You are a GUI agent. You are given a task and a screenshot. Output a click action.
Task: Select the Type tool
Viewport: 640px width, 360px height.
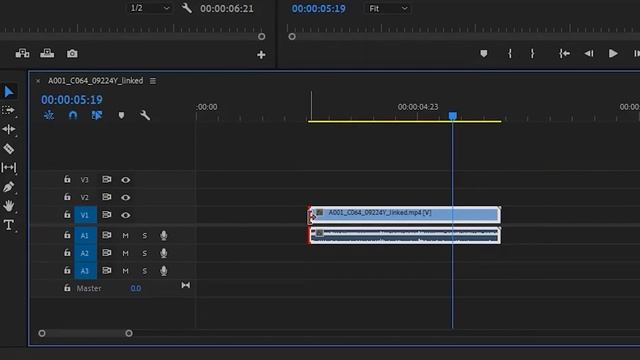point(9,224)
